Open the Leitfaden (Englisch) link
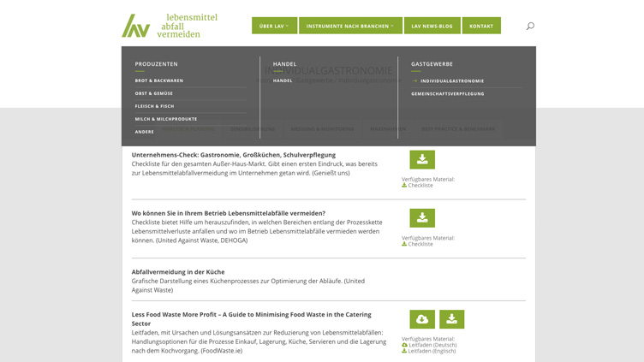The width and height of the screenshot is (644, 362). pyautogui.click(x=432, y=351)
